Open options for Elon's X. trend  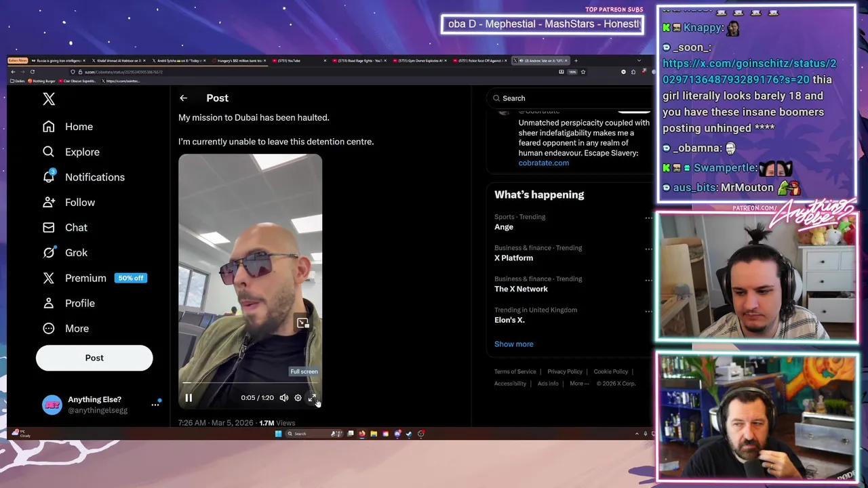(x=648, y=311)
